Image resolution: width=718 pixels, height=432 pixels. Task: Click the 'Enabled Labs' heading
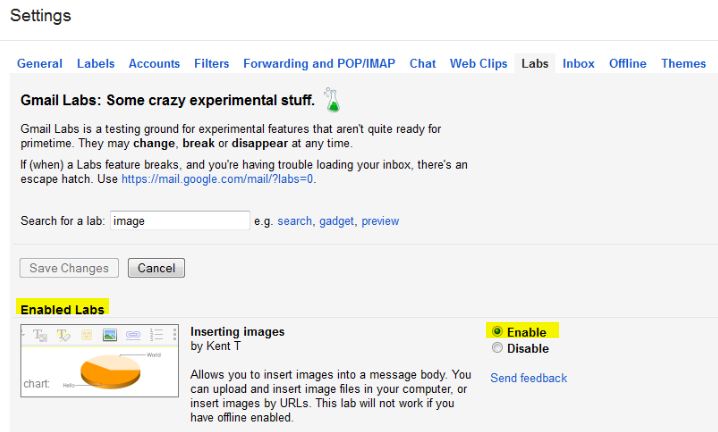62,309
